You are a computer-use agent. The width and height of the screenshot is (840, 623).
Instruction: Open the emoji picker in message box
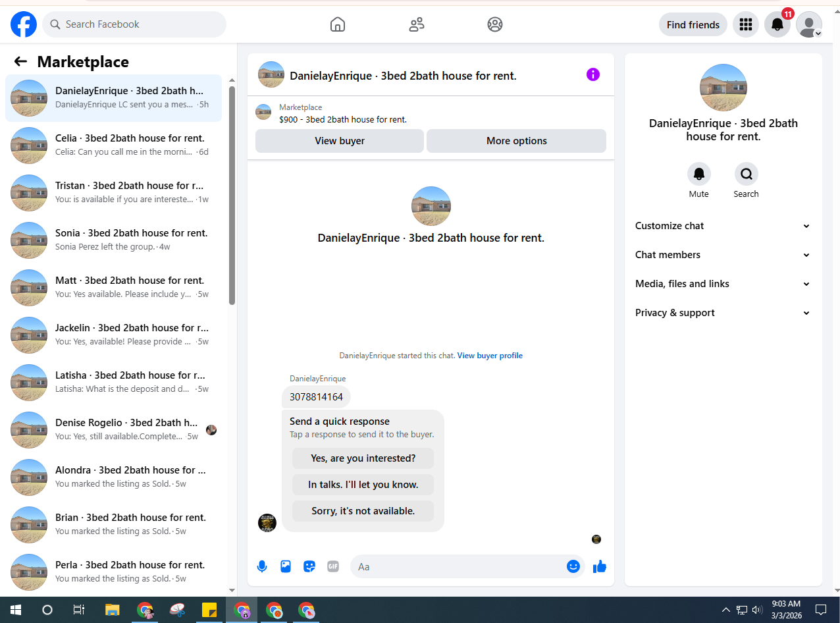pyautogui.click(x=573, y=566)
